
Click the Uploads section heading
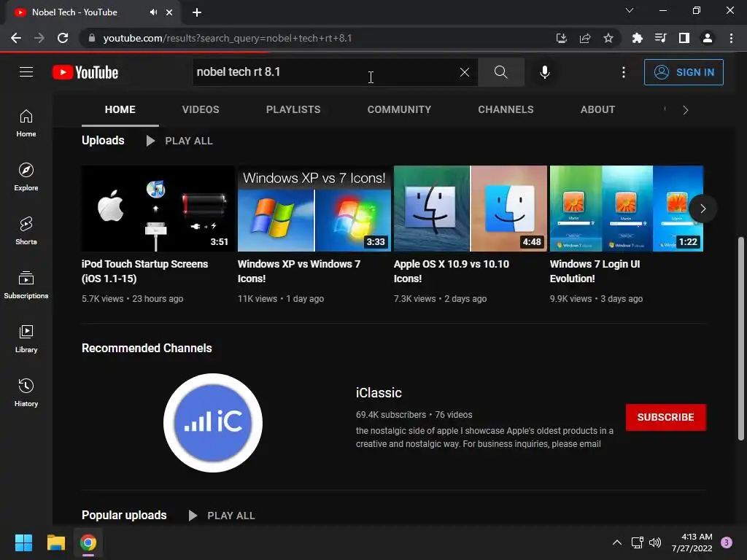pyautogui.click(x=103, y=141)
